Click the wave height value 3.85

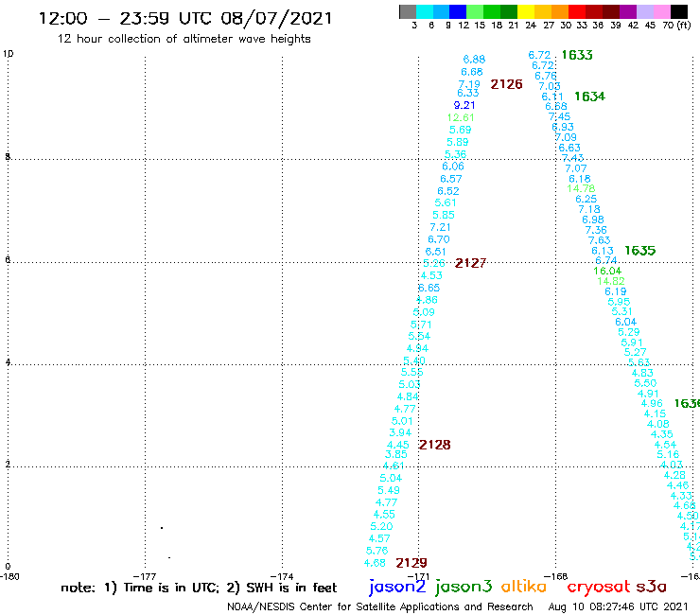(x=396, y=455)
